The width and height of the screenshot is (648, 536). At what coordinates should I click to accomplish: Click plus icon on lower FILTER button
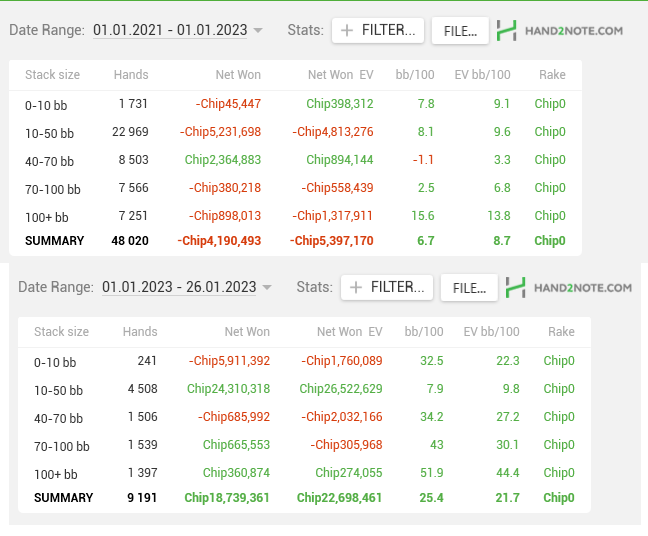356,287
